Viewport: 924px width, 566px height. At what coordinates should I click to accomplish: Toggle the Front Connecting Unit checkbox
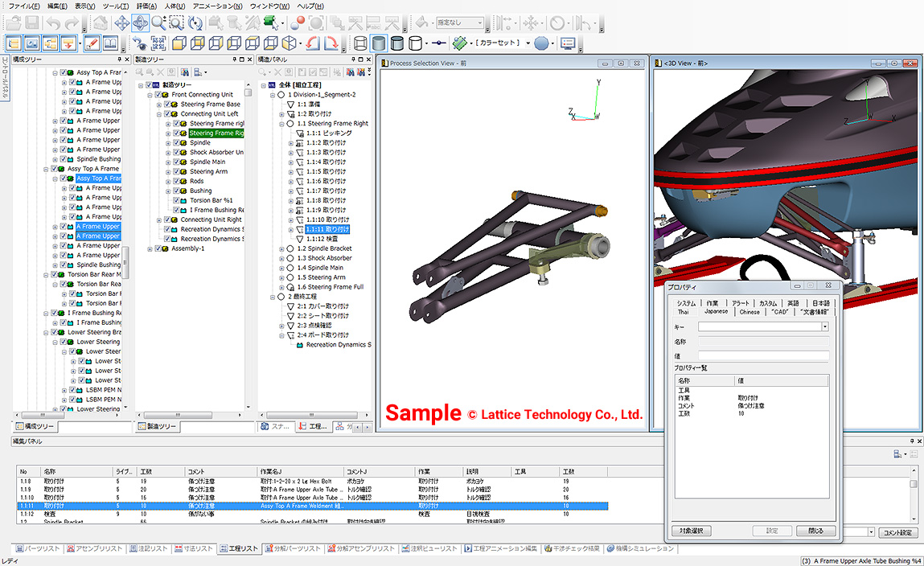158,95
